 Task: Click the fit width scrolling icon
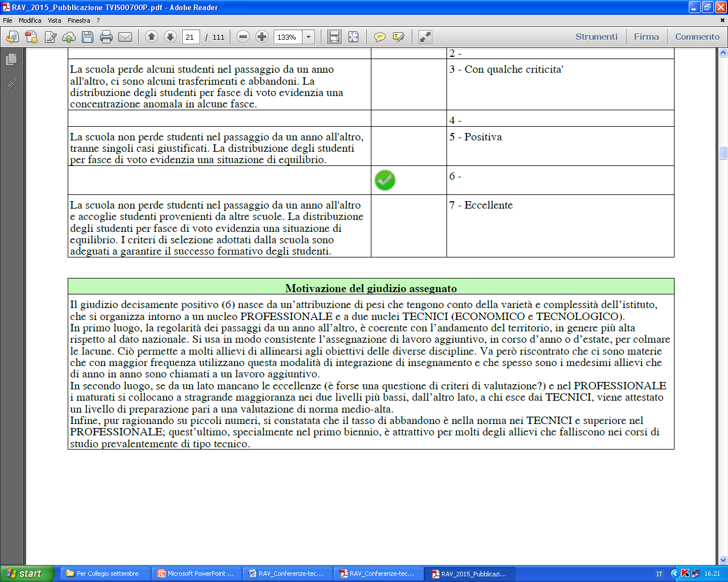pos(334,37)
